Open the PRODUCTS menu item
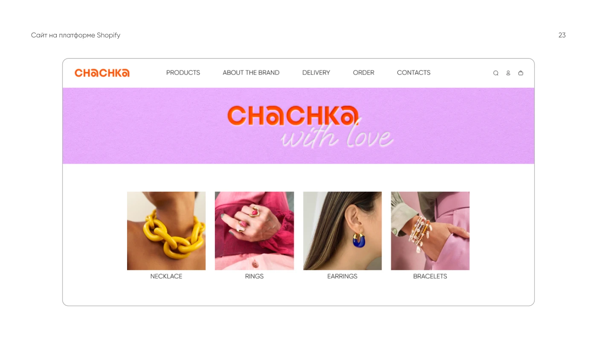 (x=183, y=73)
